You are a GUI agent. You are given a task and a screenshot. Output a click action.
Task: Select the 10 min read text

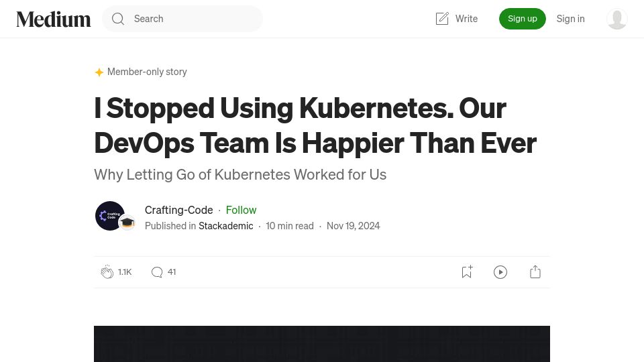(290, 226)
